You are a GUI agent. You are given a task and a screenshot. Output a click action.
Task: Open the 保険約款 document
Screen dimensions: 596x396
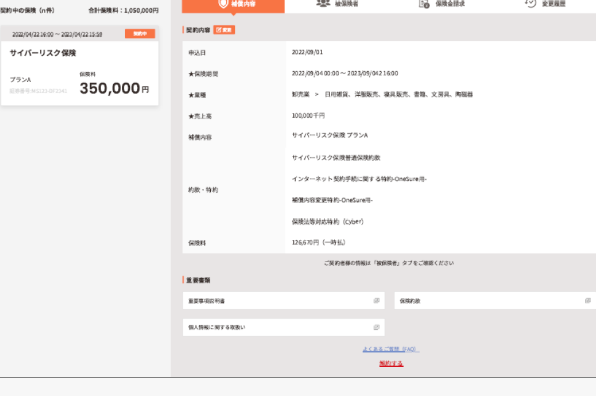(x=495, y=301)
